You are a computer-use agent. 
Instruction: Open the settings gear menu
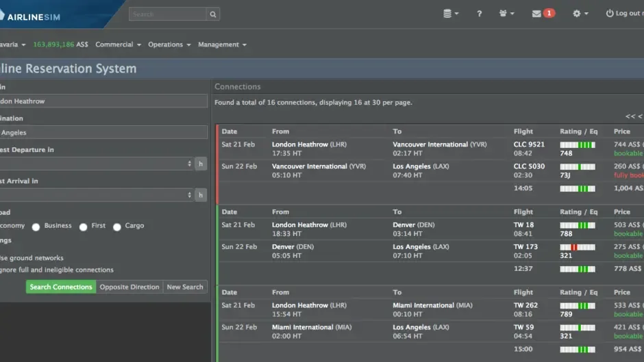[x=580, y=14]
